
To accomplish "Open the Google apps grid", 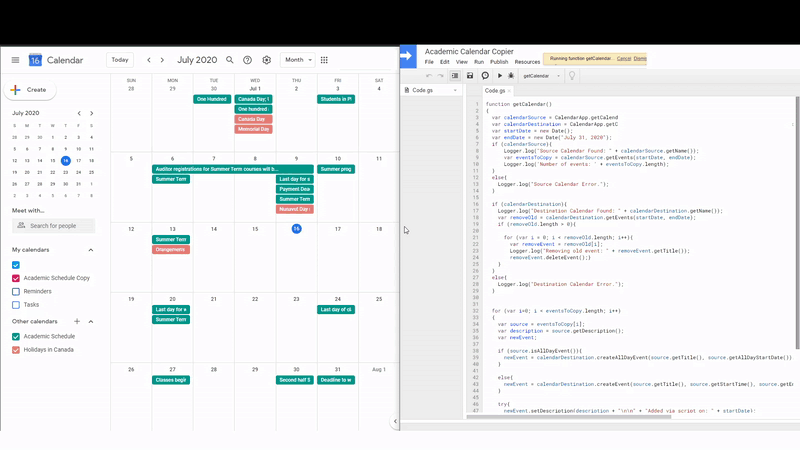I will tap(324, 60).
